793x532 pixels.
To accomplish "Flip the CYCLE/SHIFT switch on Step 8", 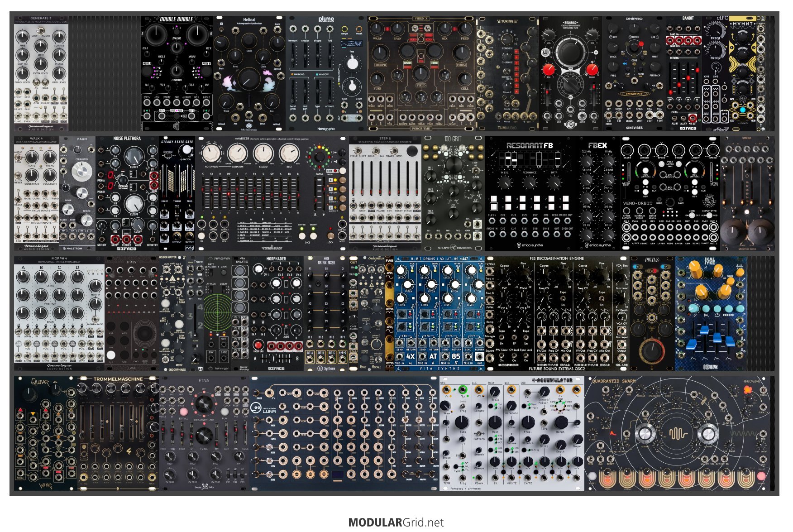I will (358, 151).
